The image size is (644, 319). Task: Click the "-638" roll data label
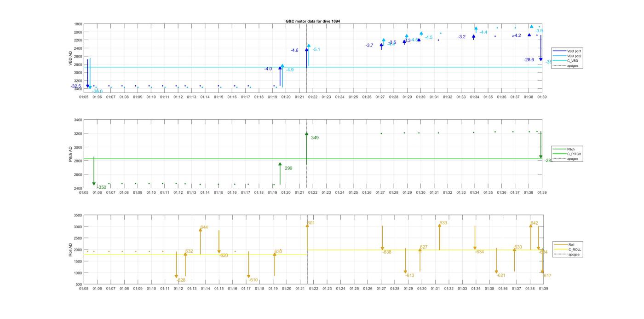(x=387, y=252)
